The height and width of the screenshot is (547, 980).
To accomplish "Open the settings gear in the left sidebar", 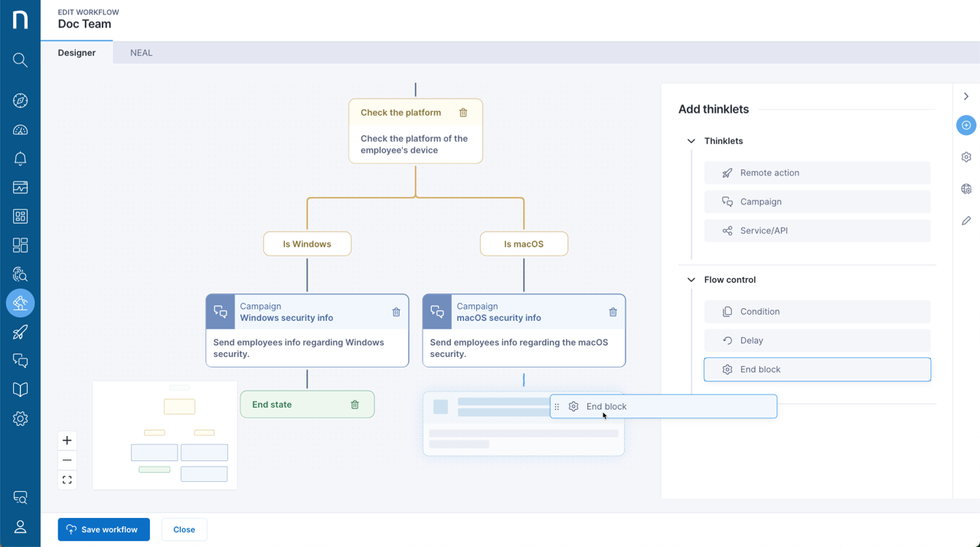I will 21,418.
